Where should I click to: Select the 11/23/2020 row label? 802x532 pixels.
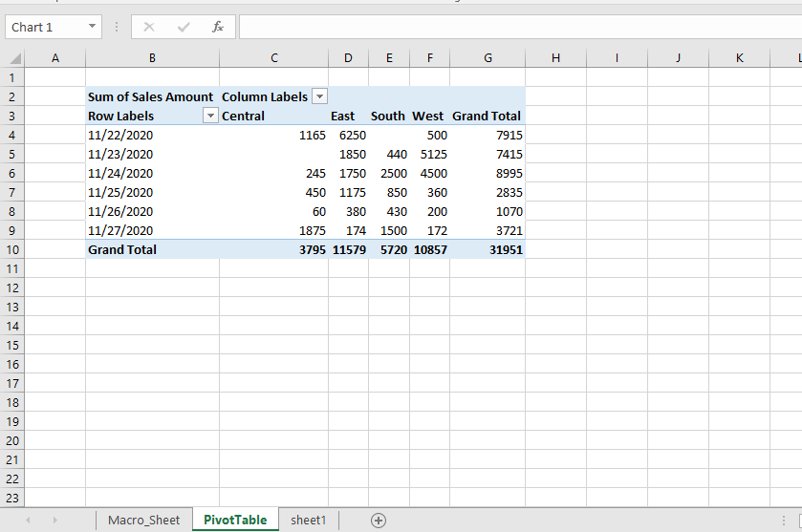click(x=152, y=154)
